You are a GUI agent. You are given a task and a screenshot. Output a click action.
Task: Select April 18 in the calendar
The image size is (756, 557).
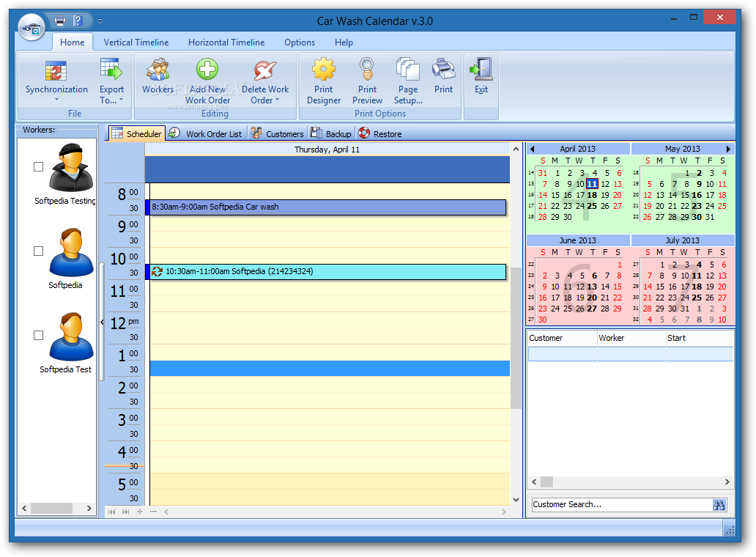coord(592,195)
